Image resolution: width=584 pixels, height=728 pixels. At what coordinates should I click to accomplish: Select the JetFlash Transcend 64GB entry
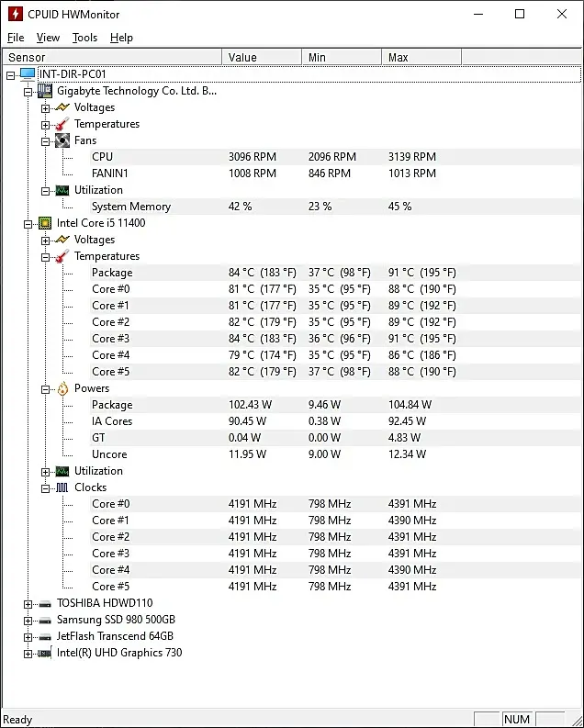pyautogui.click(x=115, y=636)
